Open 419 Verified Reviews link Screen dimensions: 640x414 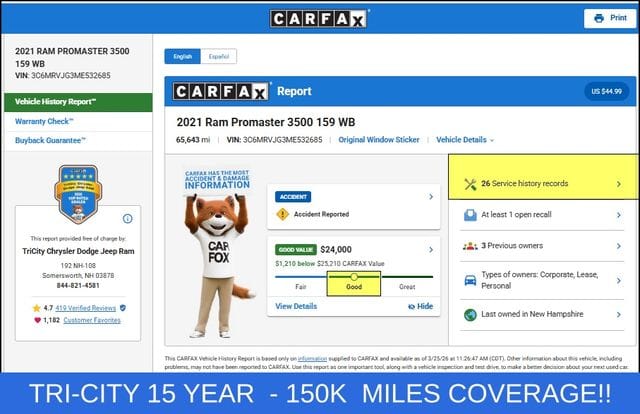pos(85,308)
